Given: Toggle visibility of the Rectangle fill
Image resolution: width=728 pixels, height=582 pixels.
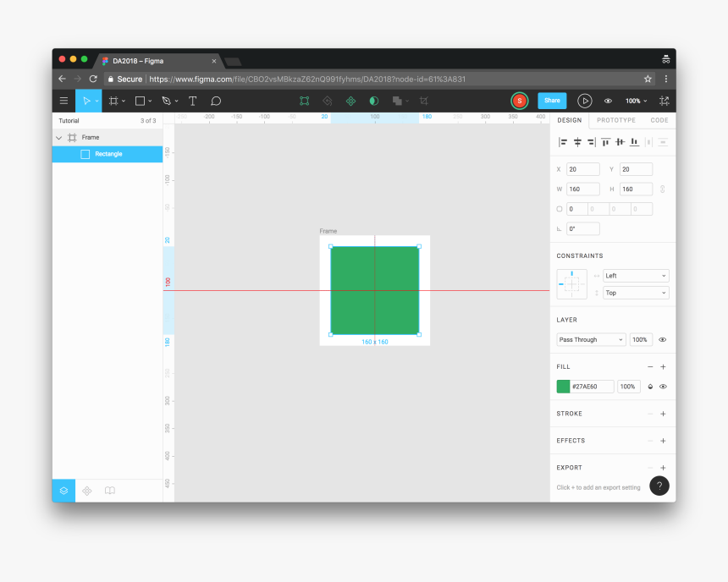Looking at the screenshot, I should click(x=662, y=386).
